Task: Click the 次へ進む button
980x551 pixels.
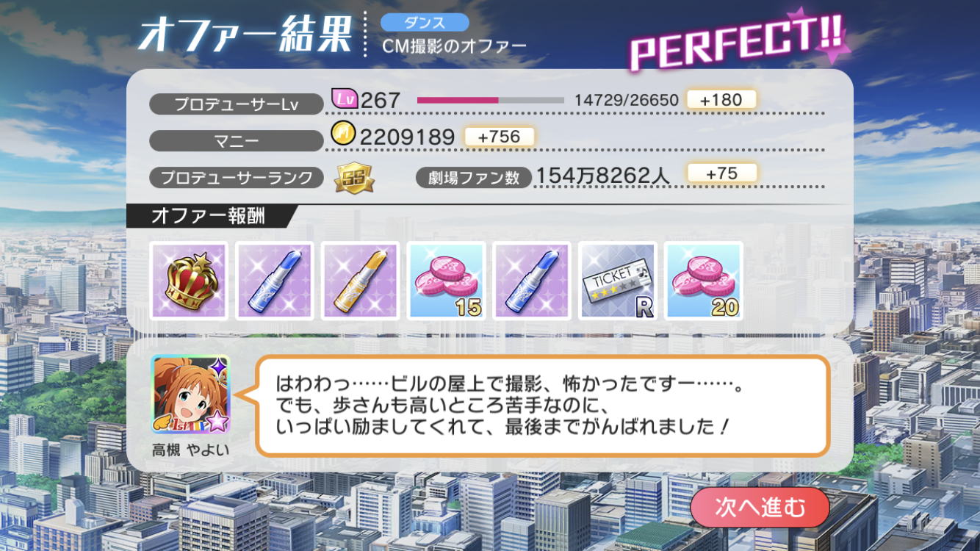Action: click(x=760, y=508)
